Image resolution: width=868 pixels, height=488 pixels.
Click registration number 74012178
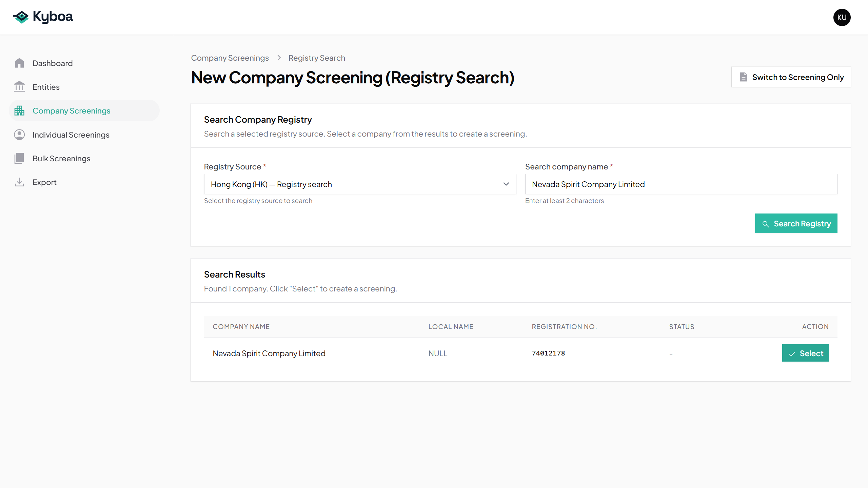548,353
